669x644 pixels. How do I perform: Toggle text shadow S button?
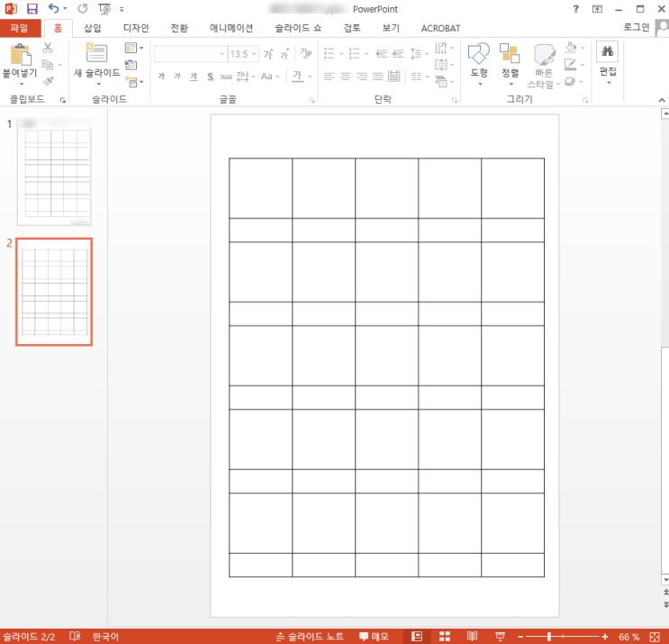pyautogui.click(x=210, y=77)
